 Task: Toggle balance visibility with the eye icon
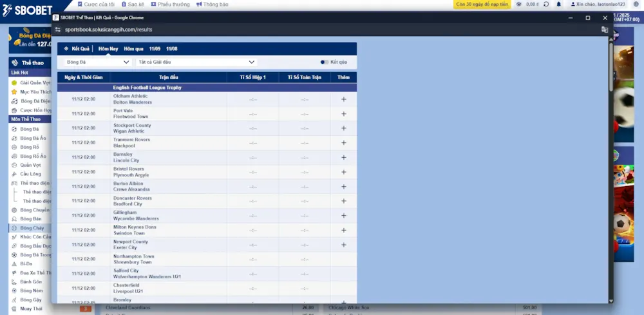point(519,5)
